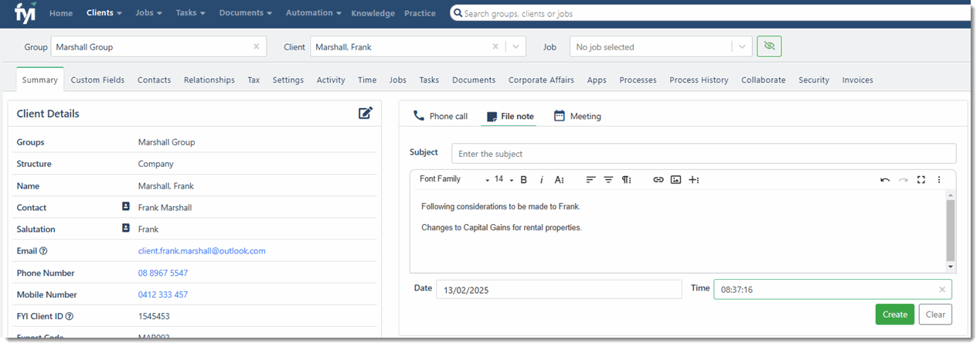Click the Time field 08:37:16
Image resolution: width=980 pixels, height=347 pixels.
click(x=832, y=290)
